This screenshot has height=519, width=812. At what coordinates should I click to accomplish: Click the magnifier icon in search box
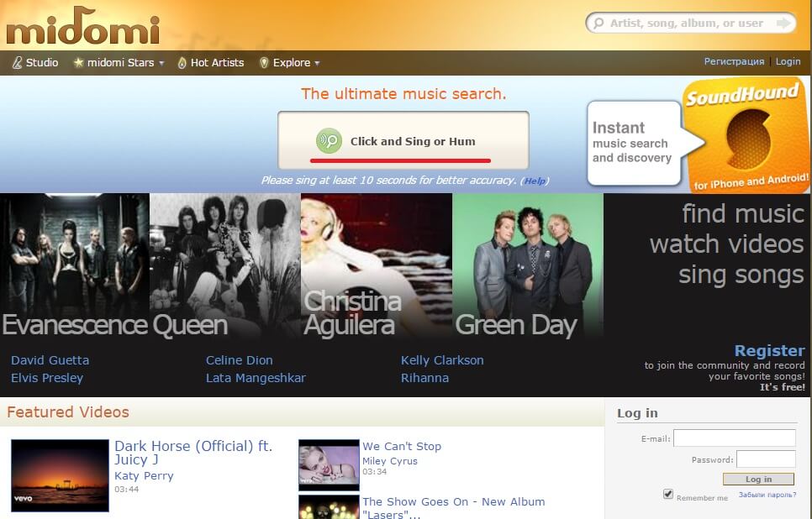pyautogui.click(x=598, y=24)
